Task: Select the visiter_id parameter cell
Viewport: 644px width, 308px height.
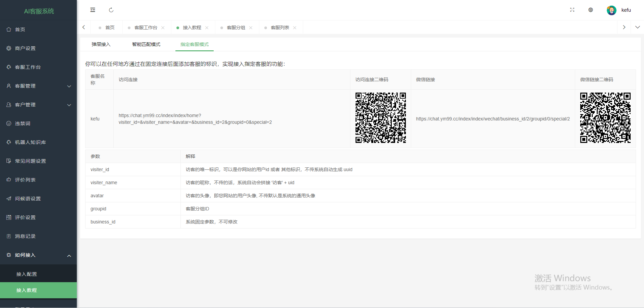Action: [x=133, y=169]
